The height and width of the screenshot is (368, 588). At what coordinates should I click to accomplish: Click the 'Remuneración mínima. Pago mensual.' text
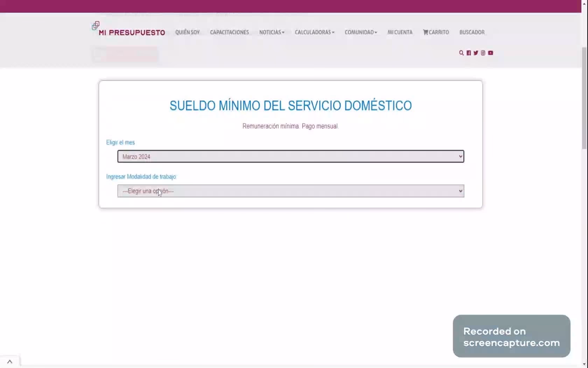pyautogui.click(x=290, y=126)
